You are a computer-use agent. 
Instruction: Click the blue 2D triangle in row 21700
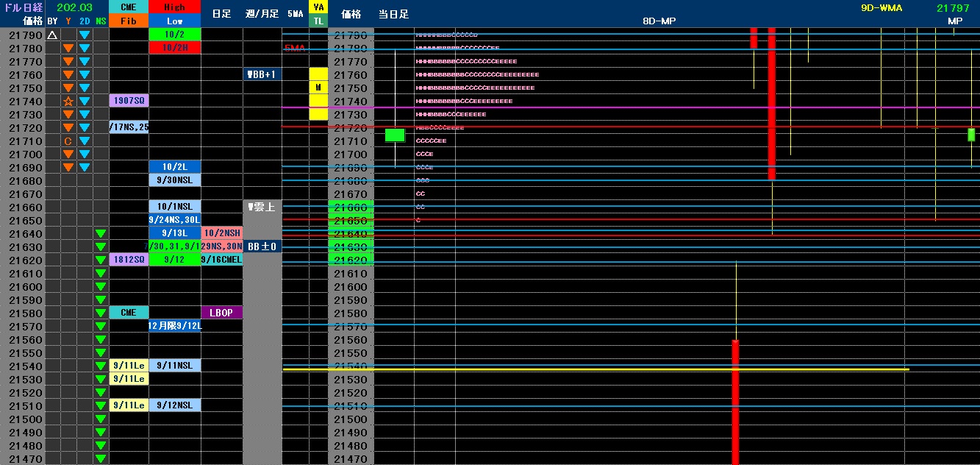[x=85, y=155]
